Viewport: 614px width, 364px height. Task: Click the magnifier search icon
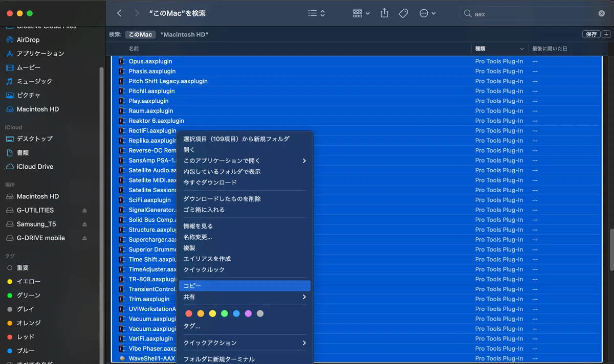pos(467,14)
